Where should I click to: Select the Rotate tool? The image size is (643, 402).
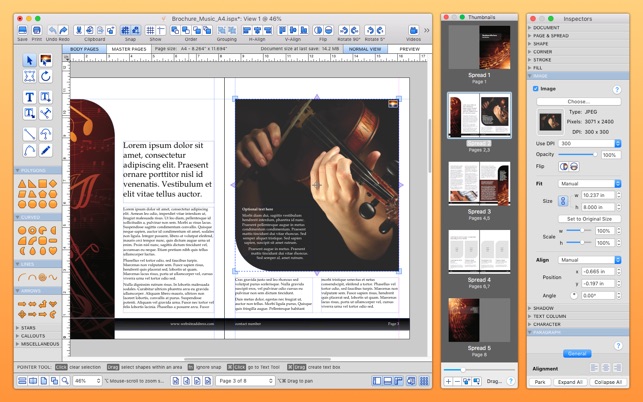(46, 76)
